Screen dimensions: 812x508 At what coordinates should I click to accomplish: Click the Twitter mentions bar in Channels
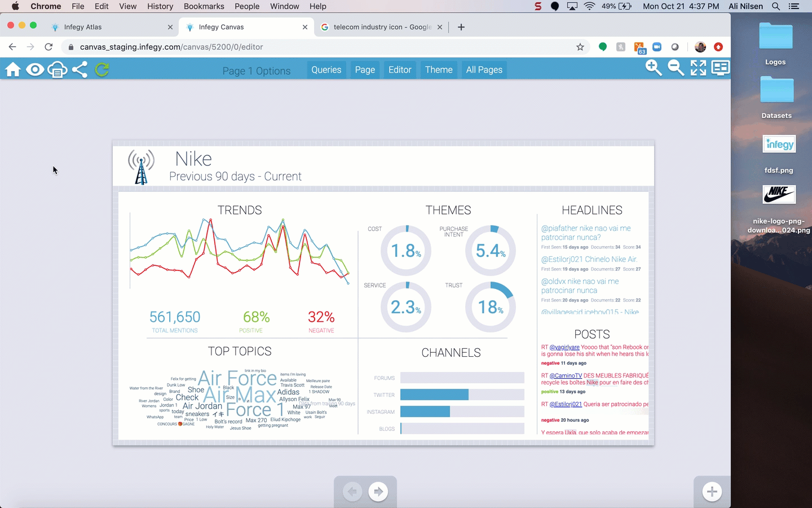pos(434,395)
